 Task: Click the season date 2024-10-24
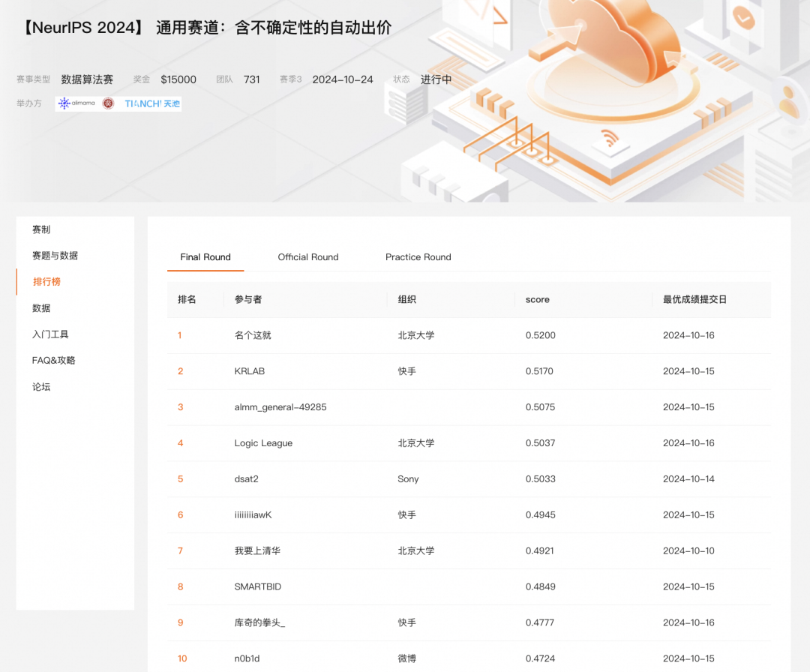point(343,79)
